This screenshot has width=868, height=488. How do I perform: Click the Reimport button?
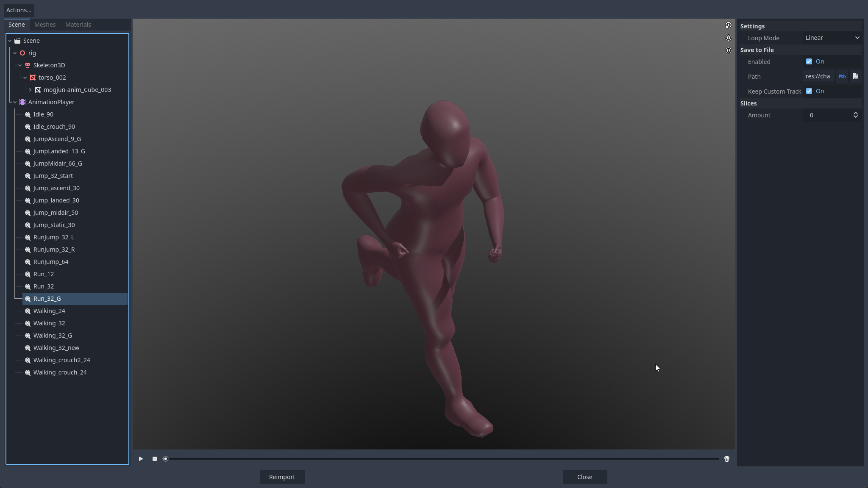(282, 477)
